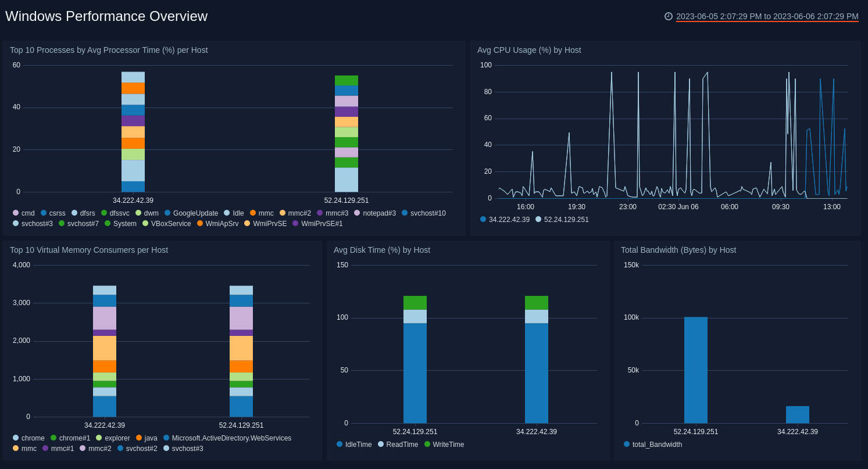The image size is (868, 469).
Task: Click the 150k label on the bandwidth axis
Action: (x=631, y=265)
